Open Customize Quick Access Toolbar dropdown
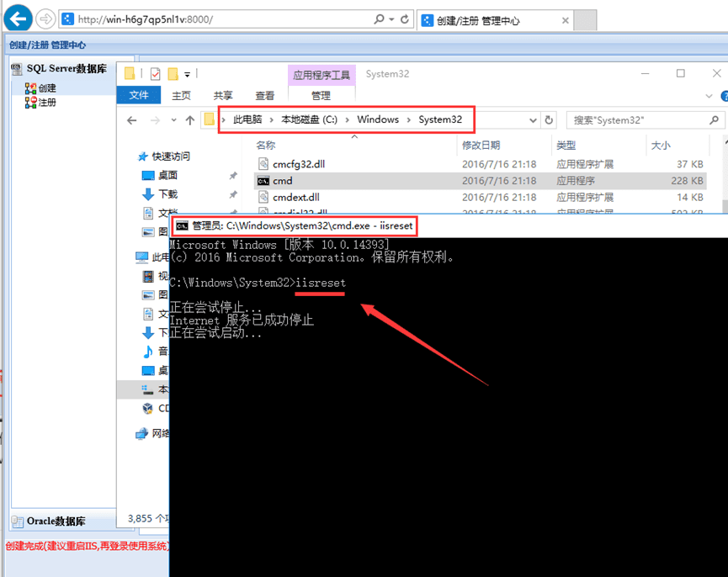The image size is (728, 577). coord(187,74)
